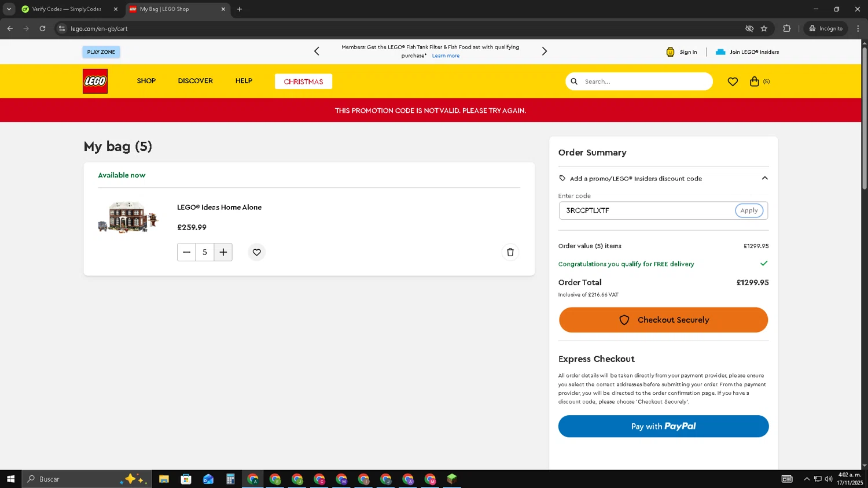The height and width of the screenshot is (488, 868).
Task: Open Chrome three-dot menu
Action: point(858,28)
